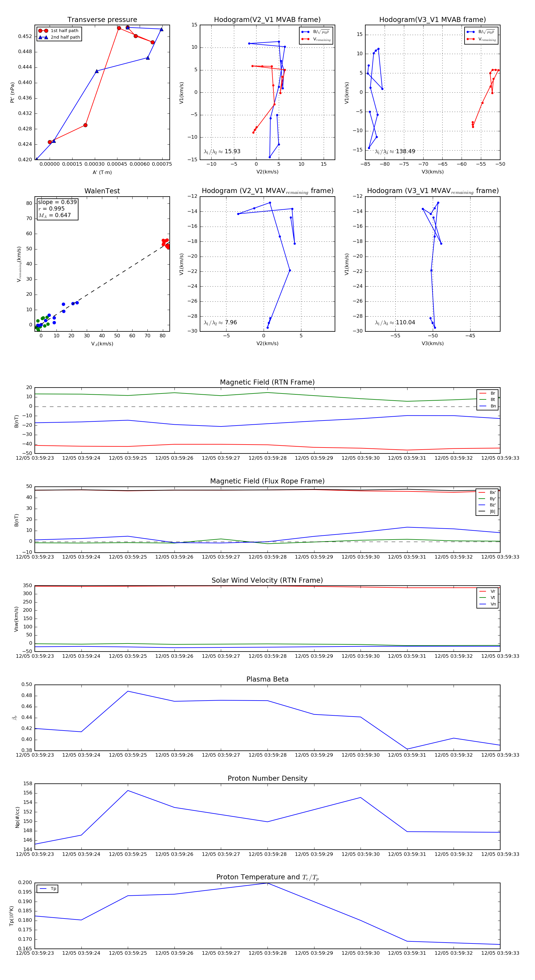Select '1st half path' legend entry
Image resolution: width=535 pixels, height=980 pixels.
59,31
